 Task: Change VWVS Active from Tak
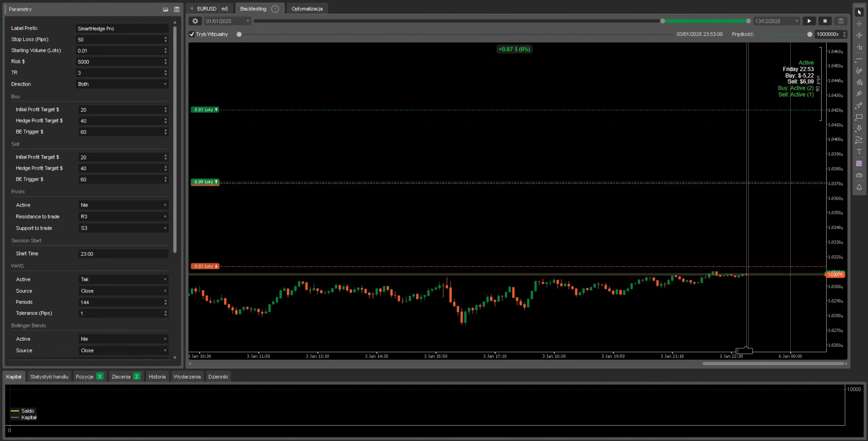(123, 279)
